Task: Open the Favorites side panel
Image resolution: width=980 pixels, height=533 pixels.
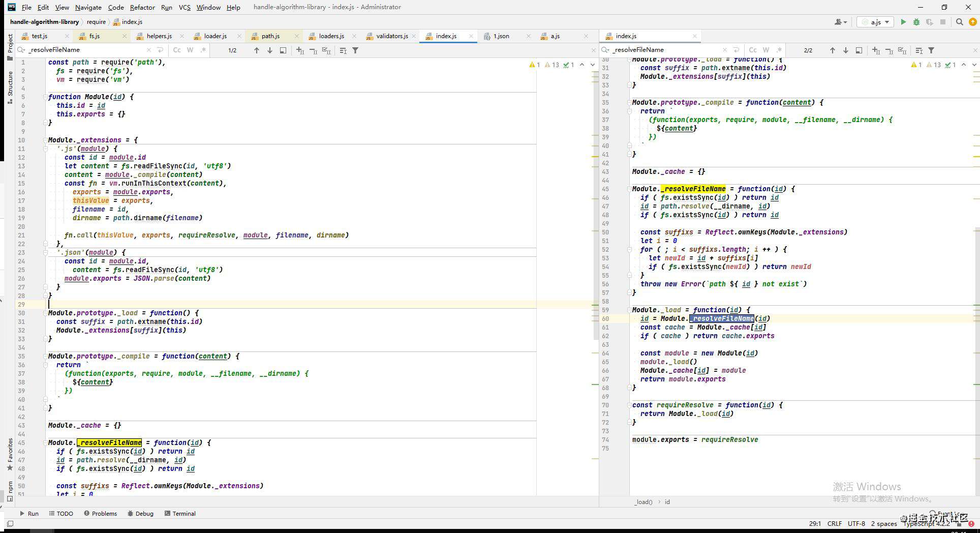Action: [x=10, y=455]
